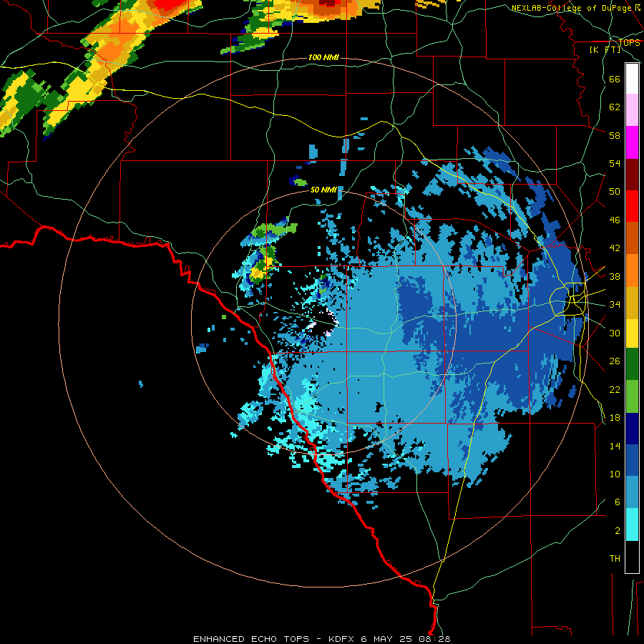The image size is (644, 644).
Task: Click the 'NEXLAB-College of DuPage' credit text
Action: point(572,8)
